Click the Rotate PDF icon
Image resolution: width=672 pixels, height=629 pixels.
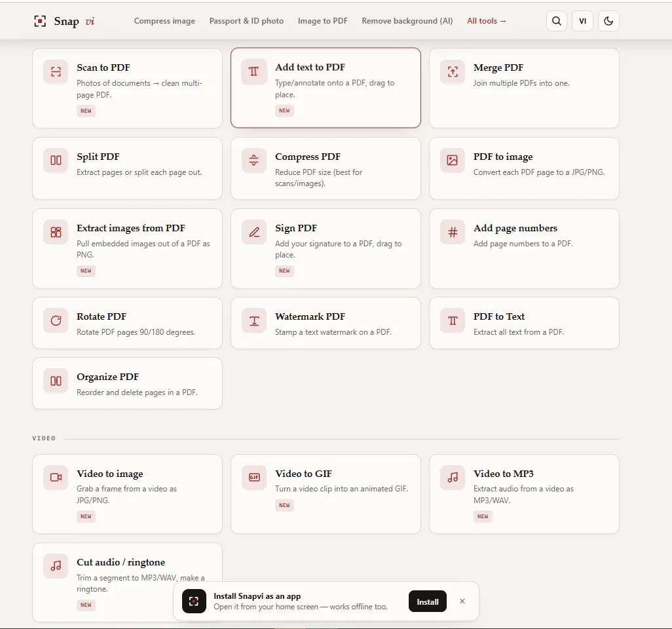tap(56, 320)
